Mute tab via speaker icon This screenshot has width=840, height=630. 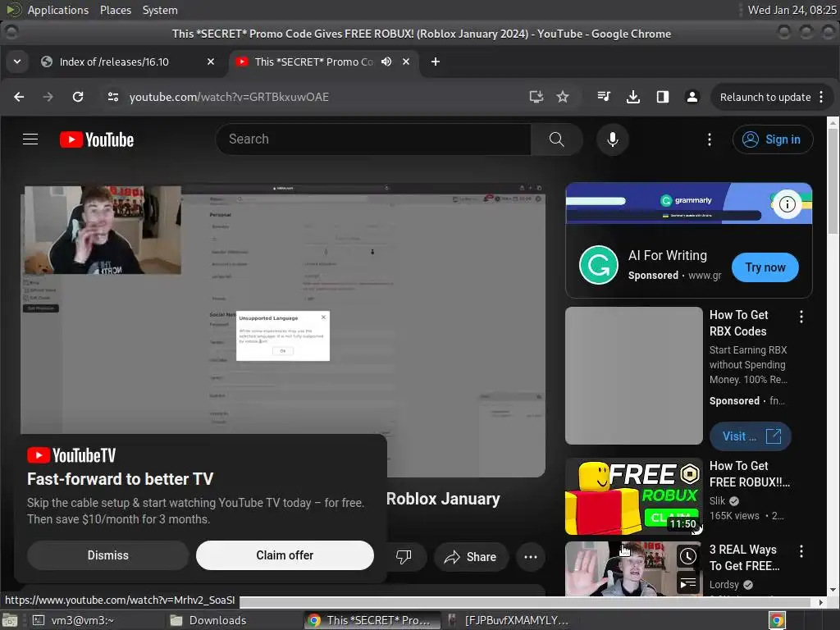pos(386,62)
